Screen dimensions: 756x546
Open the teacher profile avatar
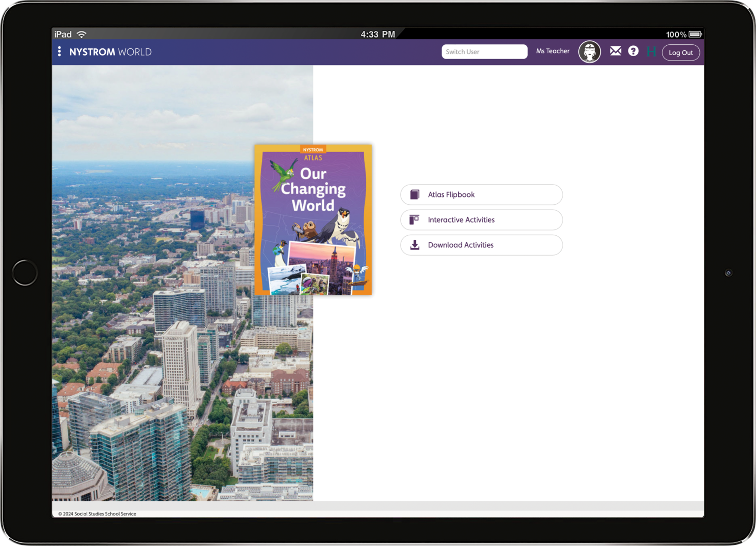click(589, 52)
